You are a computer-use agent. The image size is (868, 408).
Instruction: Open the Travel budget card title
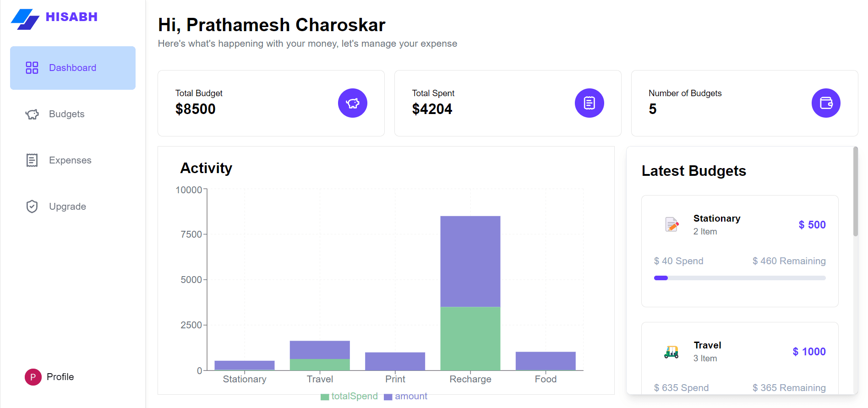707,345
